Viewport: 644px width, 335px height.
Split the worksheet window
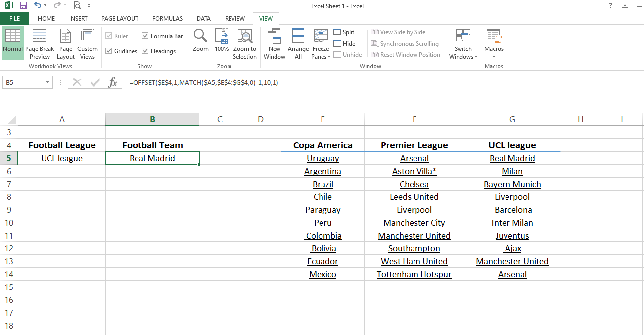point(344,32)
